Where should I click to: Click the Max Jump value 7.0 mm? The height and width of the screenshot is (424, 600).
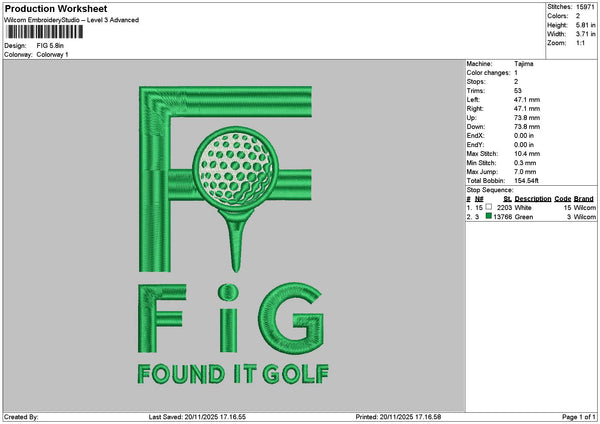click(x=525, y=172)
